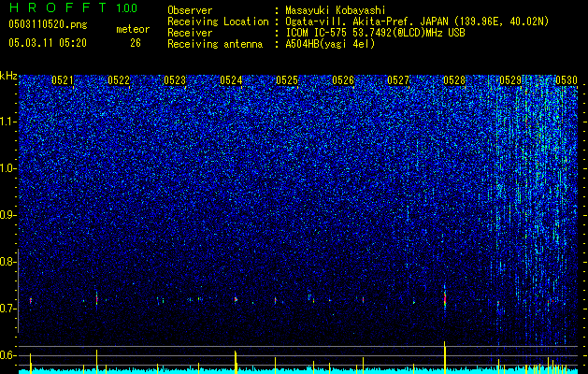Click the meteor echo just right of 0521
The width and height of the screenshot is (588, 374).
(96, 298)
